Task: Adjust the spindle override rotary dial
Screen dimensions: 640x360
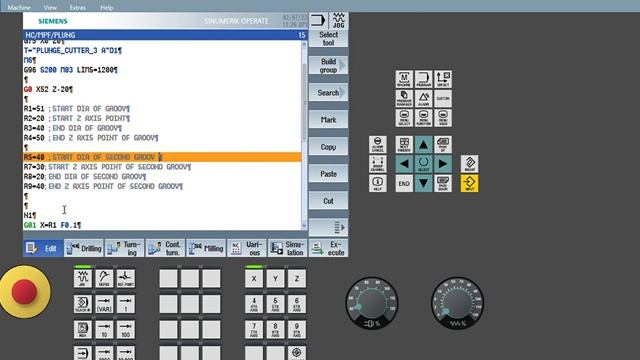Action: click(x=372, y=303)
